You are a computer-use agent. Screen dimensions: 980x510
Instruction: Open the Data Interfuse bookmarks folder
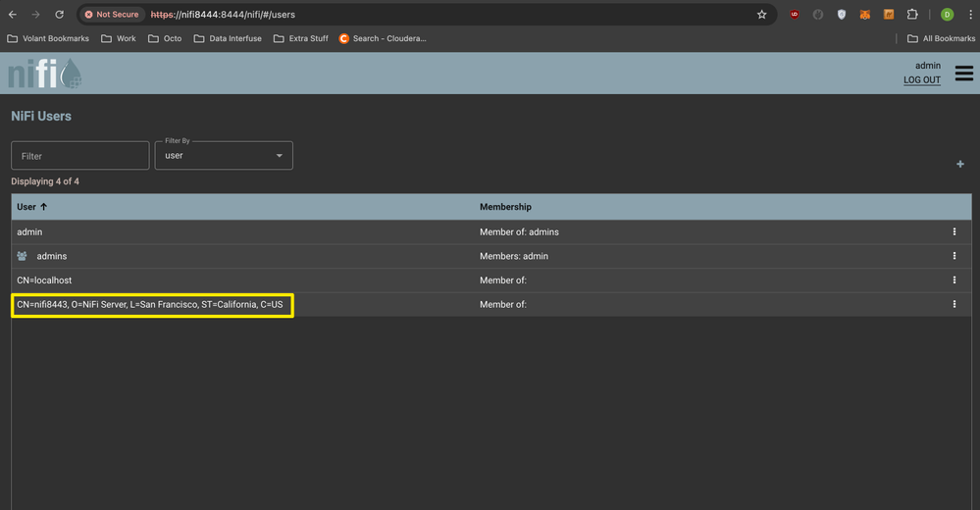point(228,39)
